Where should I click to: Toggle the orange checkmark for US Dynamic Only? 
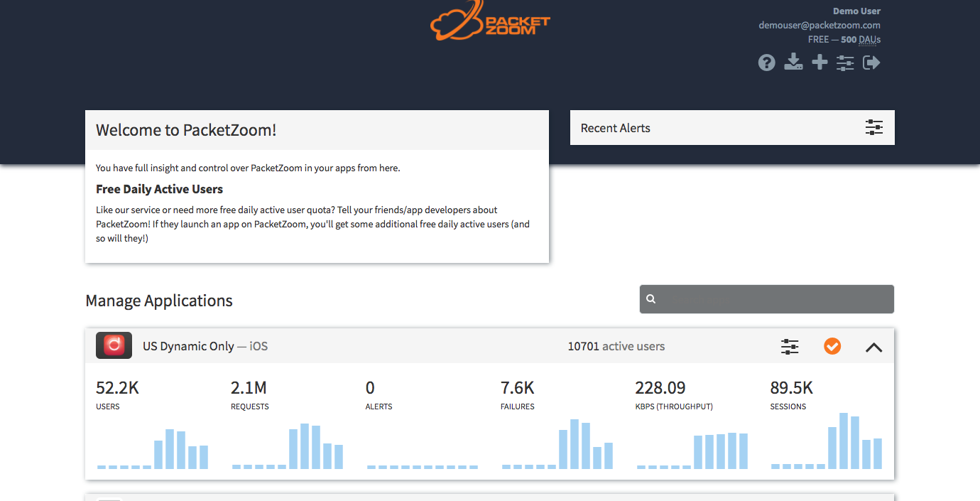coord(832,346)
